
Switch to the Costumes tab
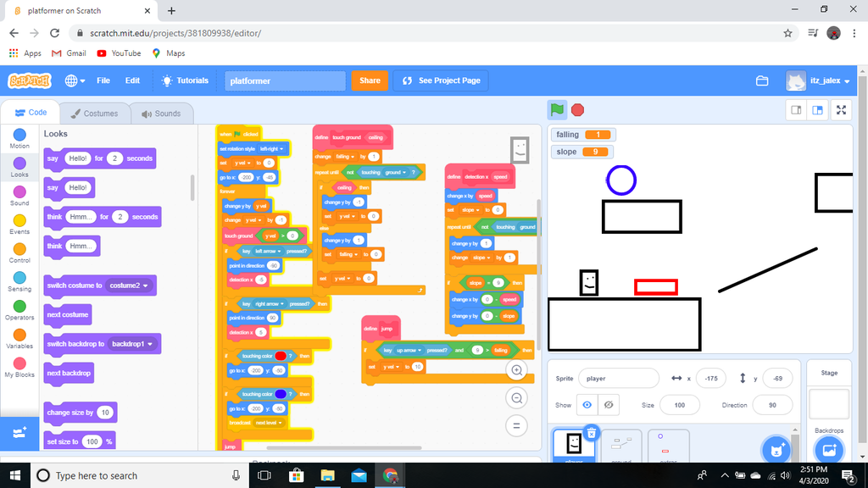pyautogui.click(x=95, y=114)
